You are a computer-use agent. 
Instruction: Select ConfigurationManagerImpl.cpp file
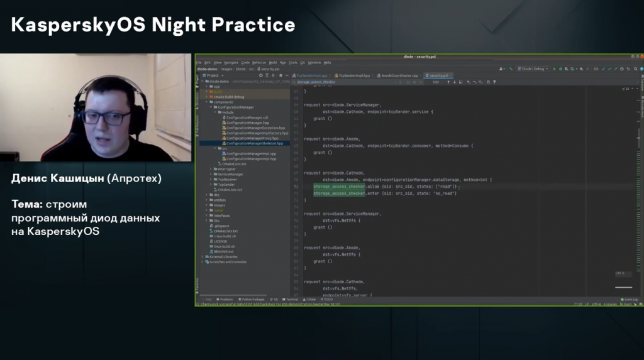click(251, 153)
